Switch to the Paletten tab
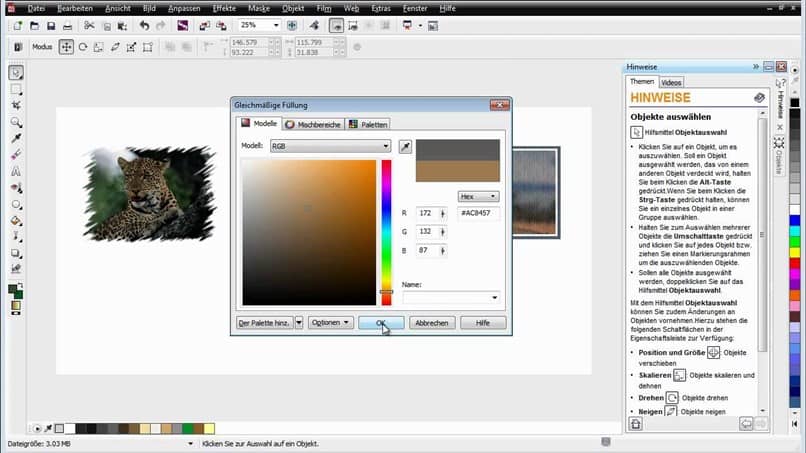Viewport: 806px width, 453px height. 368,124
